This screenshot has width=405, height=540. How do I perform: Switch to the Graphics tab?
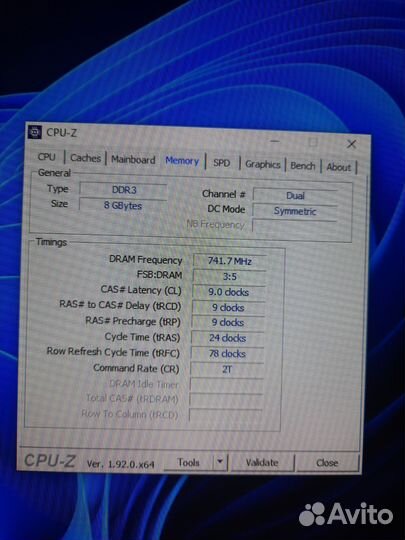[263, 165]
